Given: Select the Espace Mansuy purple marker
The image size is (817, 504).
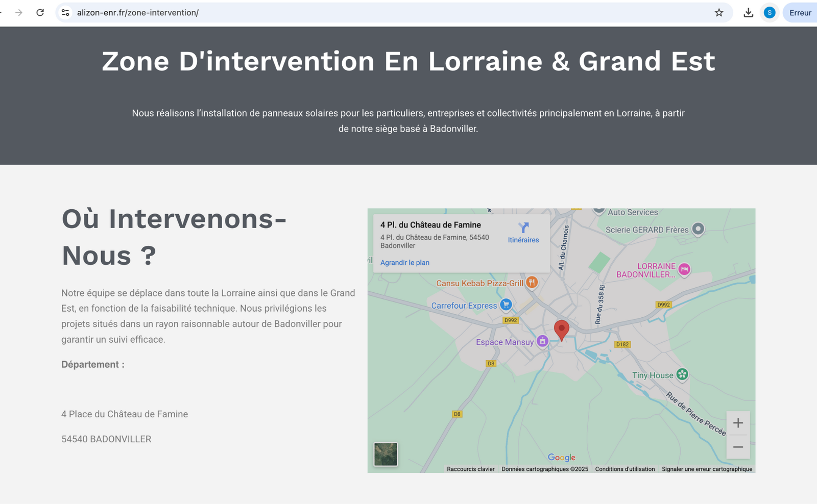Looking at the screenshot, I should coord(542,341).
